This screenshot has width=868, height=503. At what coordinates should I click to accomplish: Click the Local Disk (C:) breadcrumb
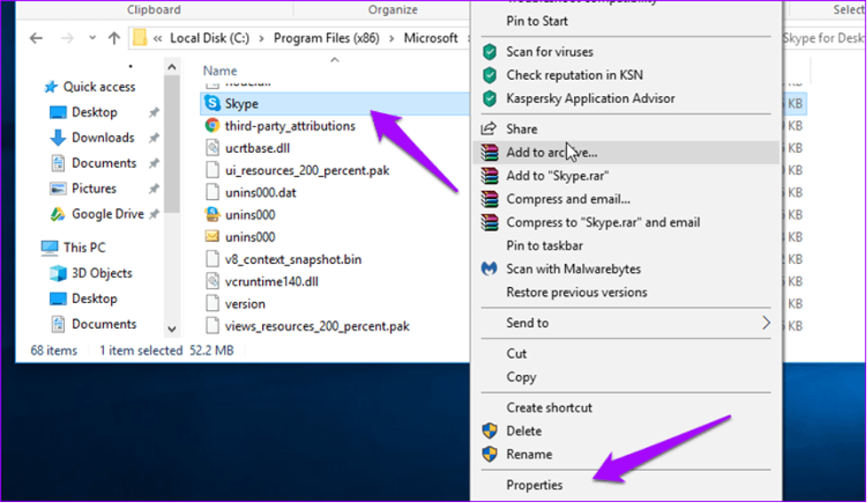click(210, 38)
